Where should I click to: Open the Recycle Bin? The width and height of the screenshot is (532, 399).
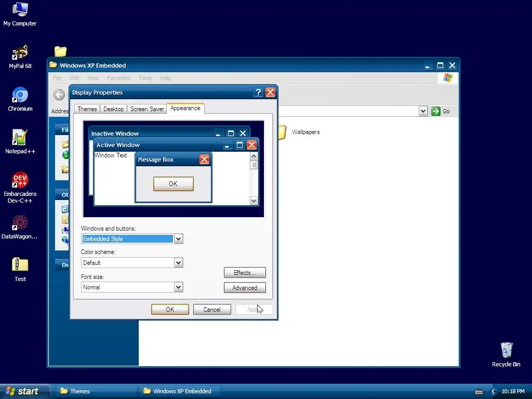(506, 354)
